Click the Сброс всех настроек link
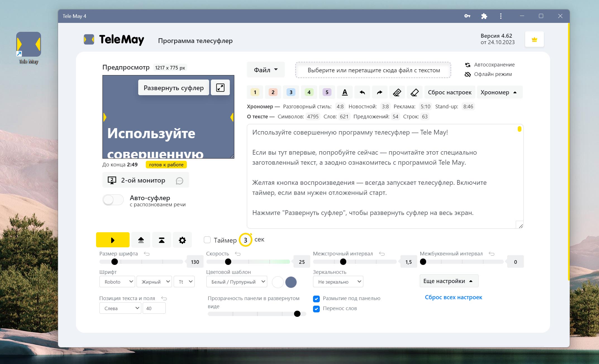Image resolution: width=599 pixels, height=364 pixels. coord(454,297)
